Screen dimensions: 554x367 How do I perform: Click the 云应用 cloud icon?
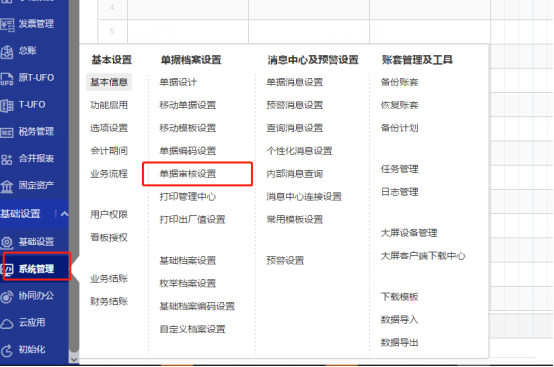(x=7, y=323)
